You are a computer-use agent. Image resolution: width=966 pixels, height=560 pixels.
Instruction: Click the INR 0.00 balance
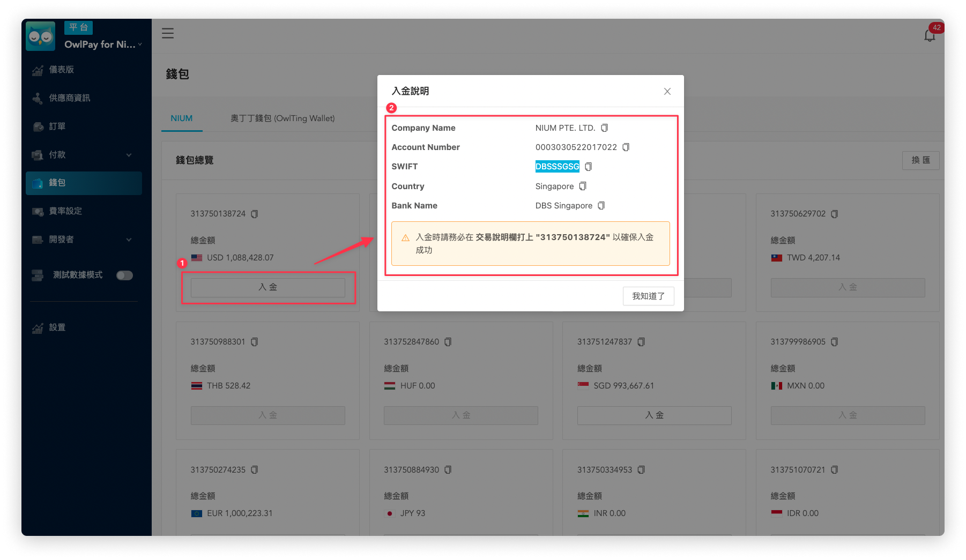(x=610, y=513)
